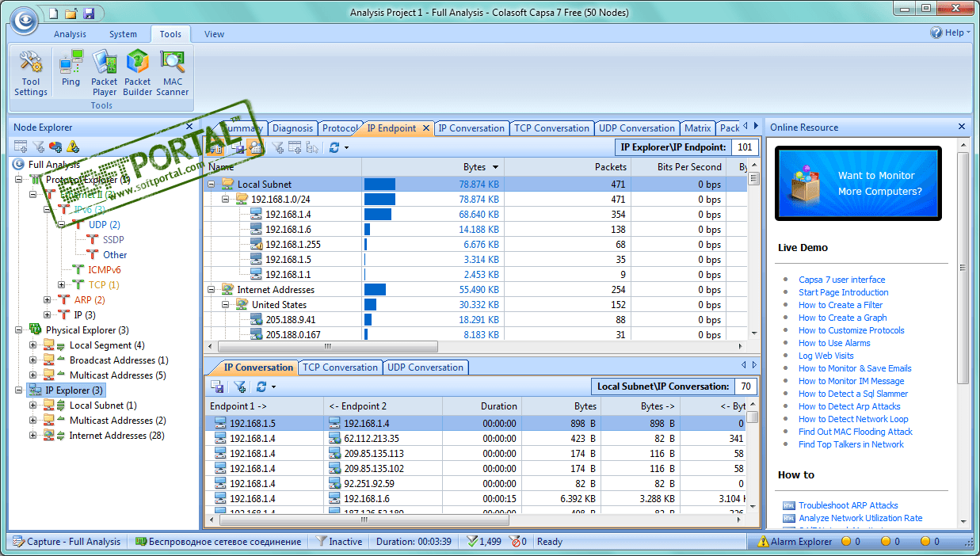980x556 pixels.
Task: Expand the TCP (1) protocol node
Action: click(62, 285)
